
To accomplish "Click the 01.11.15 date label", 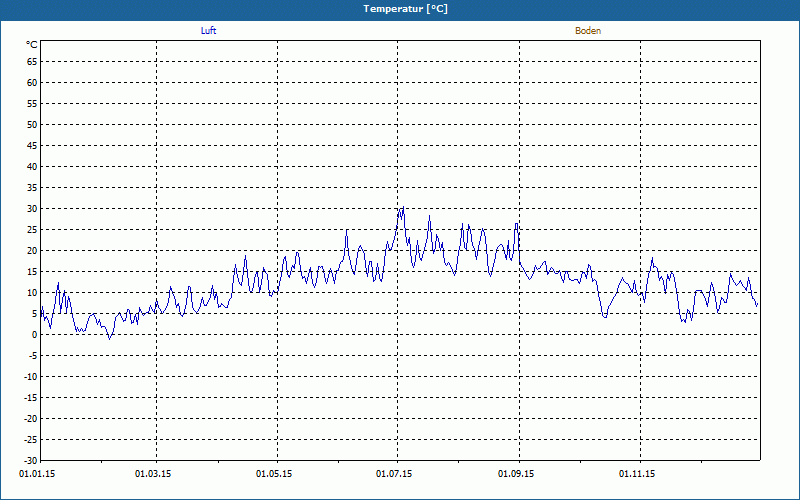I will pyautogui.click(x=637, y=474).
